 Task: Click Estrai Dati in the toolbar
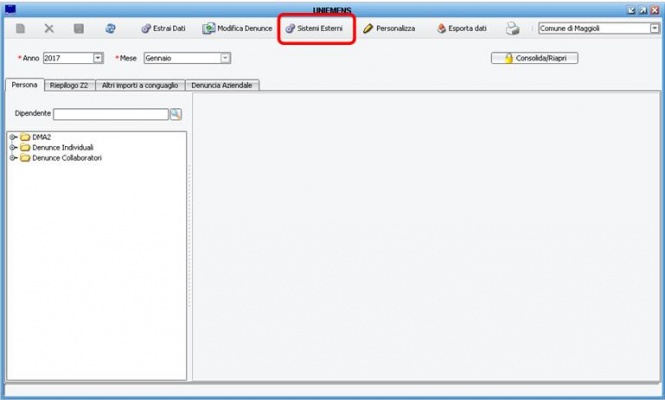[x=163, y=28]
